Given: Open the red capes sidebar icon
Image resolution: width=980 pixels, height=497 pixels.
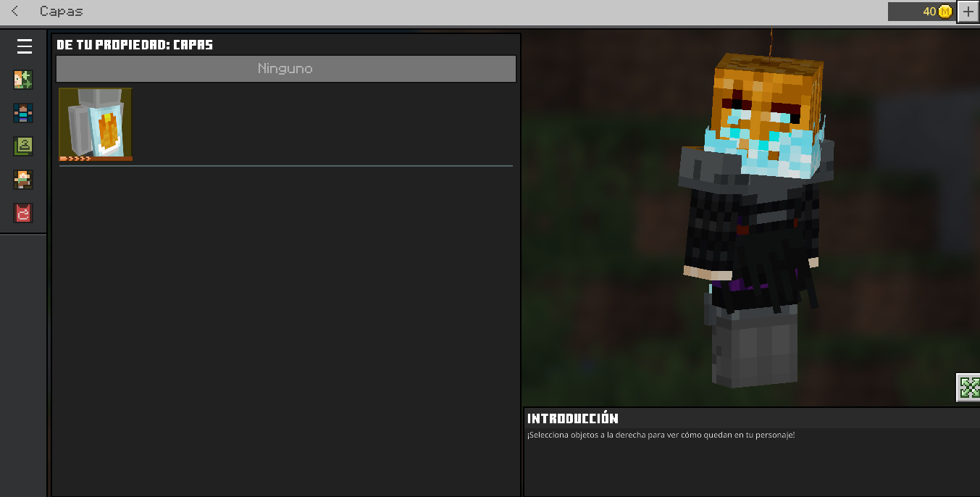Looking at the screenshot, I should [x=23, y=213].
